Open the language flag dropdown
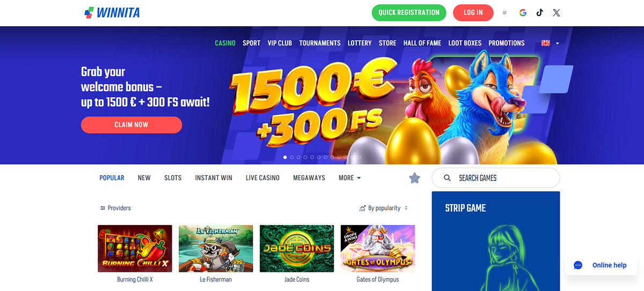Image resolution: width=644 pixels, height=291 pixels. [x=550, y=43]
